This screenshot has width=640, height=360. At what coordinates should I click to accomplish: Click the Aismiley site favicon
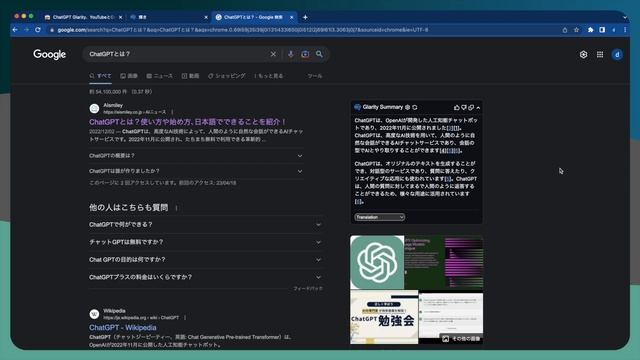pyautogui.click(x=94, y=108)
